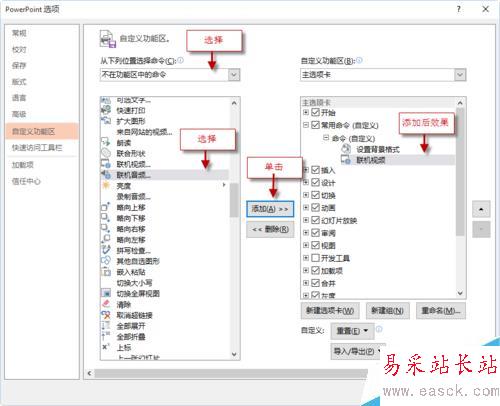
Task: Click the vertical scrollbar thumb of command list
Action: point(234,200)
